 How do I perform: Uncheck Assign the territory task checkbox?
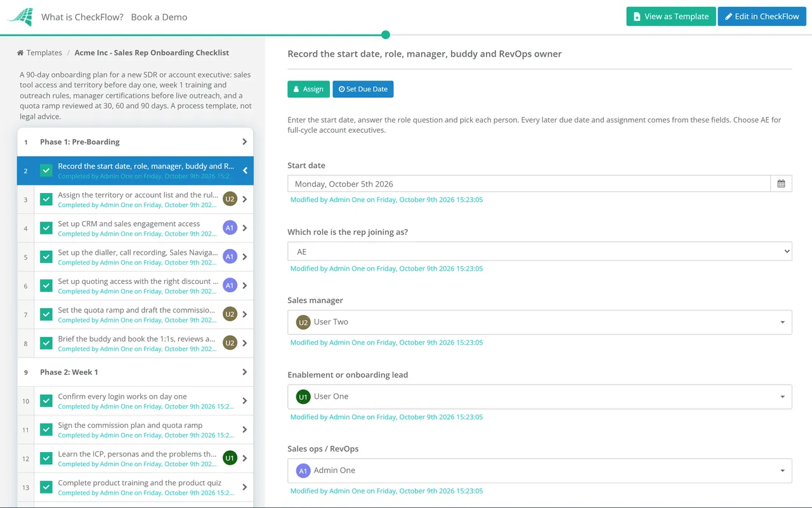tap(46, 199)
